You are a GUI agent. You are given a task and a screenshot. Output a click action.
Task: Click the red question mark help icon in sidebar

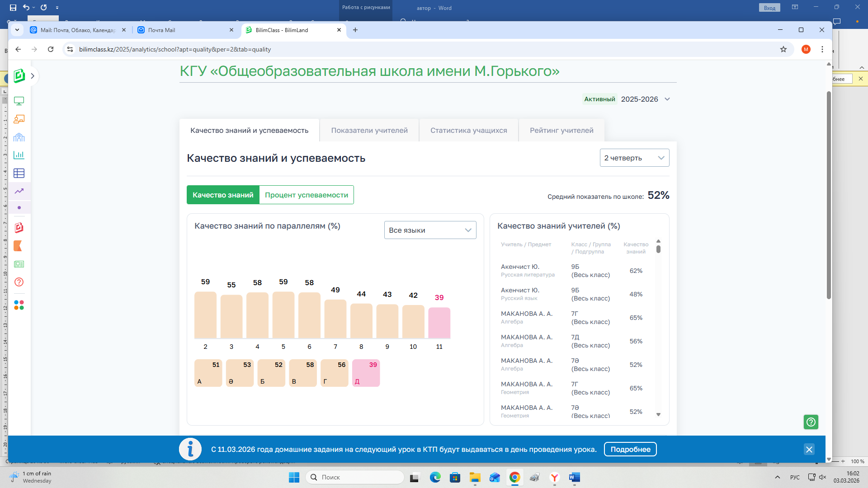19,282
